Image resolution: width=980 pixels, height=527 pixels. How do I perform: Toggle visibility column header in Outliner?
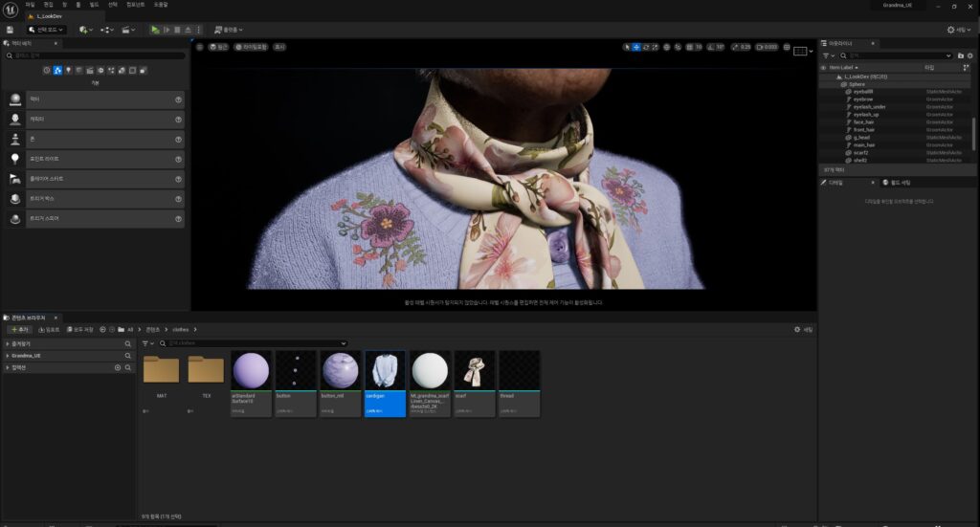click(x=823, y=68)
